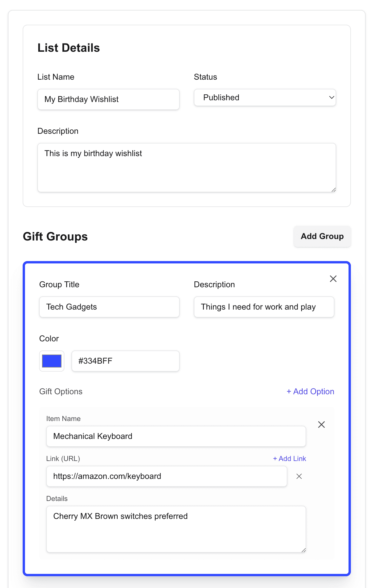This screenshot has height=588, width=370.
Task: Click the #334BFF hex color field
Action: (125, 361)
